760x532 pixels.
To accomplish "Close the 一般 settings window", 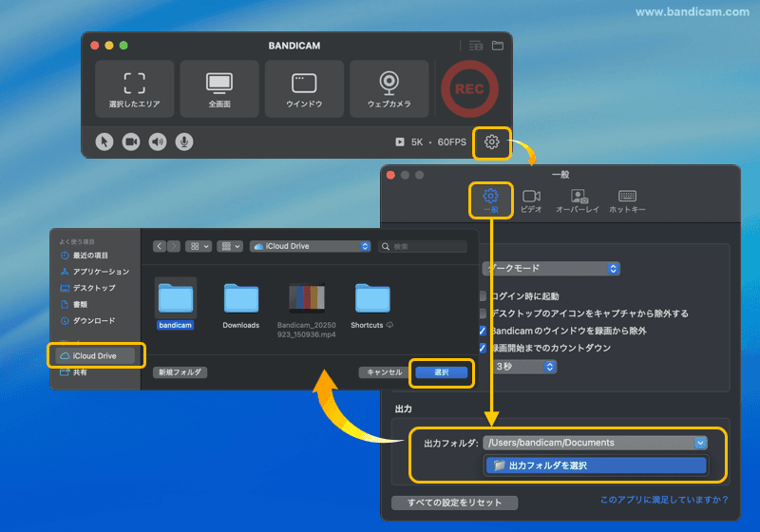I will click(390, 175).
